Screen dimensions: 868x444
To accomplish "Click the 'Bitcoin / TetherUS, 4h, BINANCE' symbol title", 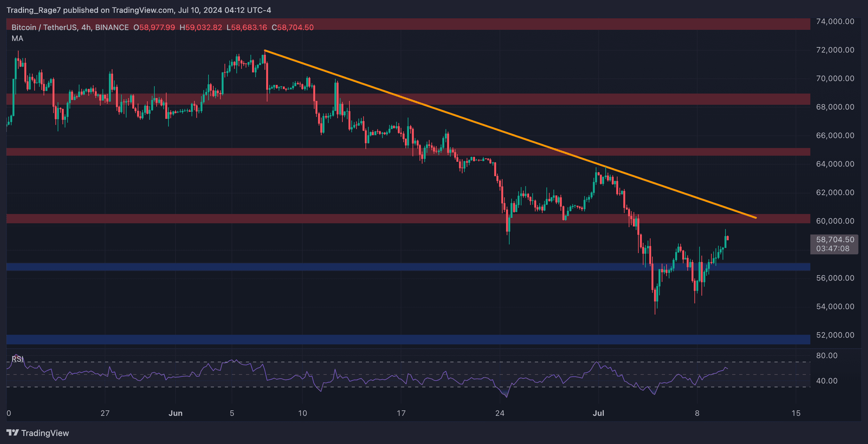I will pos(70,27).
